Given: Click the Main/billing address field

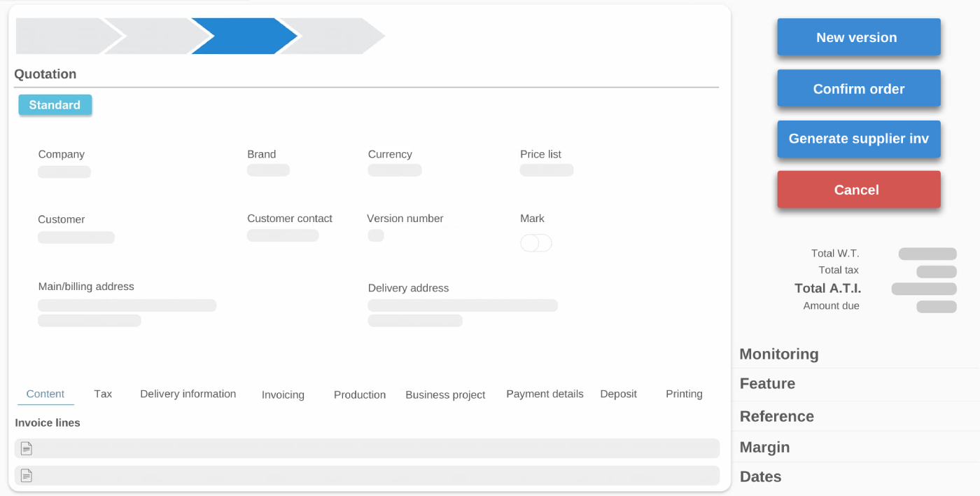Looking at the screenshot, I should click(127, 312).
